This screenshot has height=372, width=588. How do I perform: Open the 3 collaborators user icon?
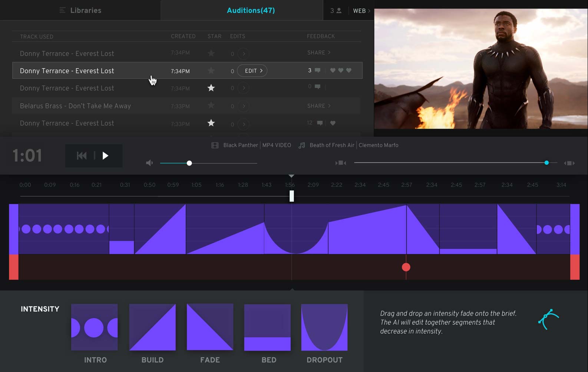[x=338, y=11]
